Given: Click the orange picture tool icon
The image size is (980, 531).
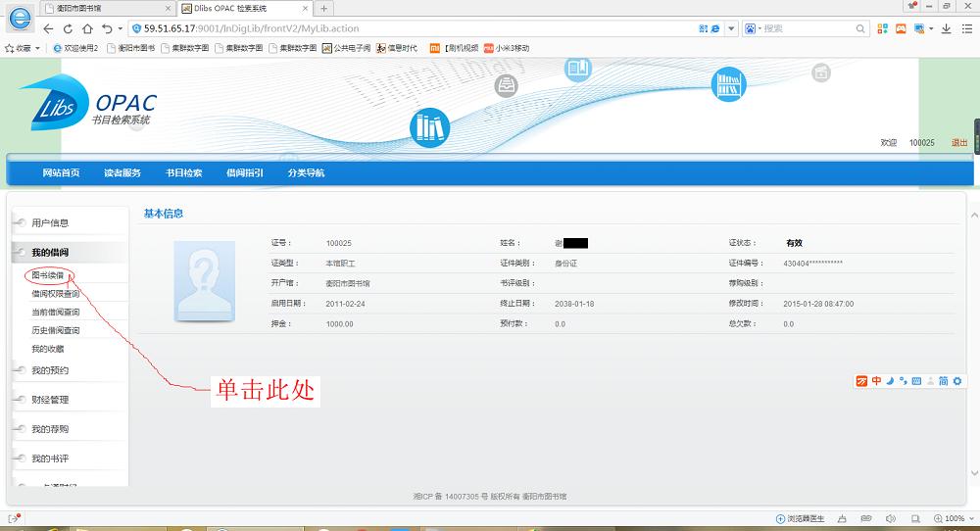Looking at the screenshot, I should (901, 28).
